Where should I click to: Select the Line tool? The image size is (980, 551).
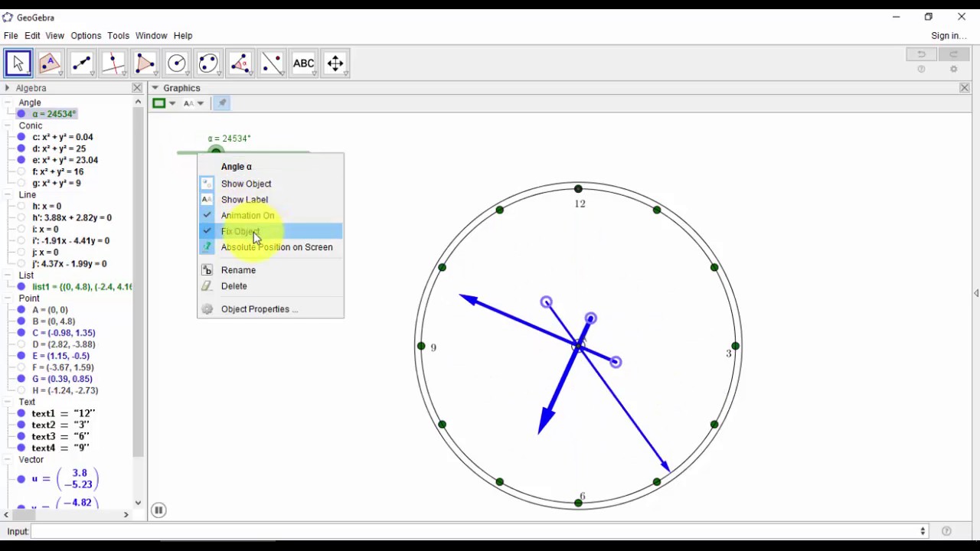click(82, 64)
